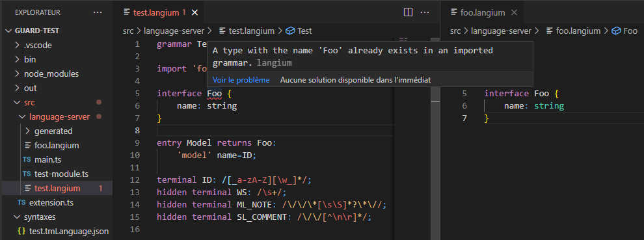Click 'interface' keyword in foo.langium editor
Screen dimensions: 644x240
coord(506,94)
